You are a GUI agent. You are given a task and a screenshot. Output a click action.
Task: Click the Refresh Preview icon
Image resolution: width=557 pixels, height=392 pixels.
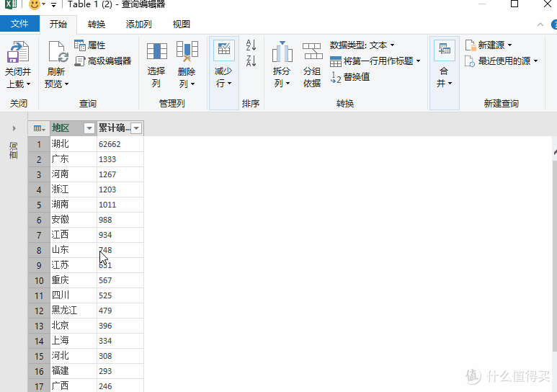(x=57, y=54)
